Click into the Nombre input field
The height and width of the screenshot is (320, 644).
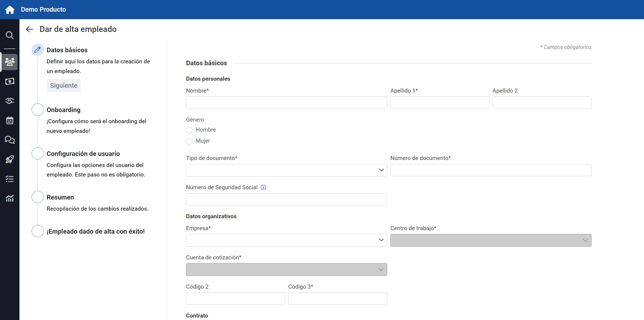pyautogui.click(x=286, y=103)
